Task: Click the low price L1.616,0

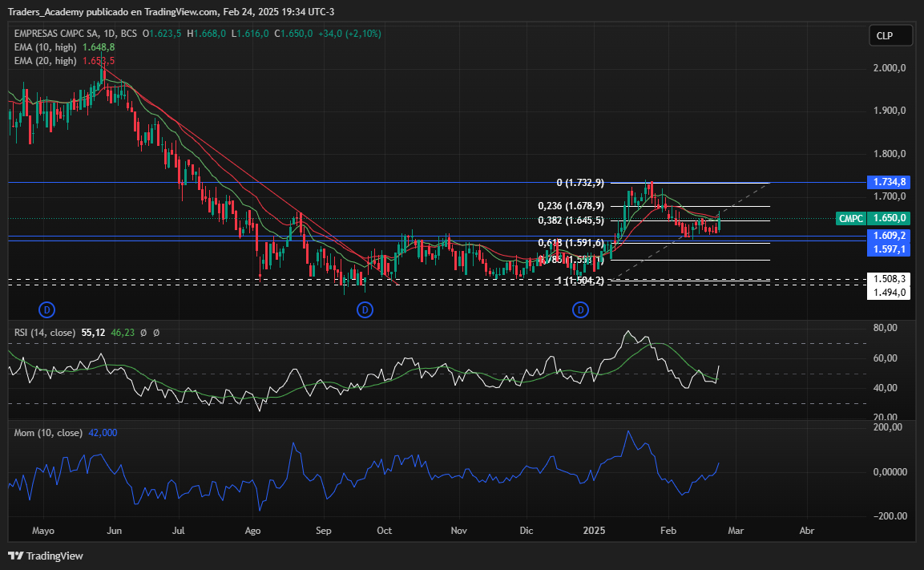Action: (x=250, y=34)
